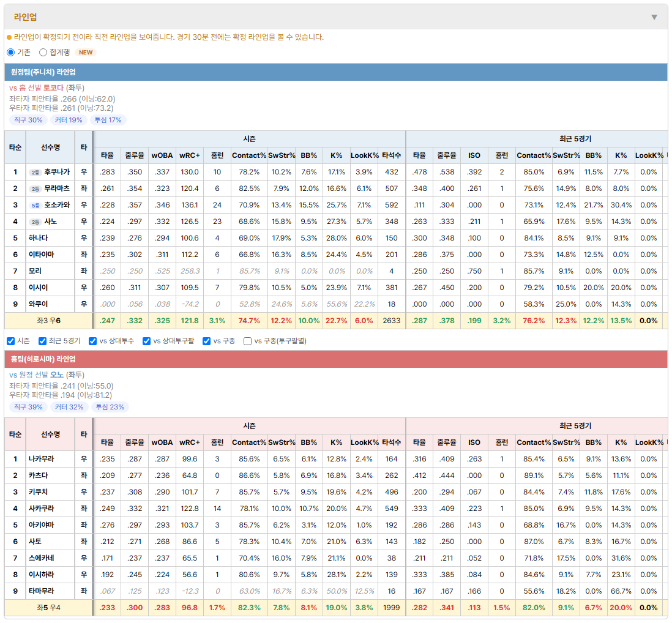Click the 2등 badge next to 무라마츠

(35, 189)
